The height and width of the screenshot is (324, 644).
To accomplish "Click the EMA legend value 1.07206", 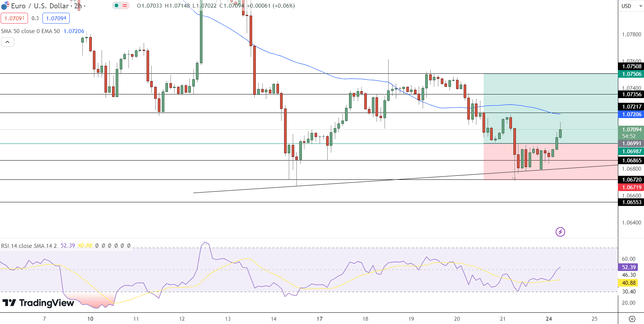I will click(74, 31).
